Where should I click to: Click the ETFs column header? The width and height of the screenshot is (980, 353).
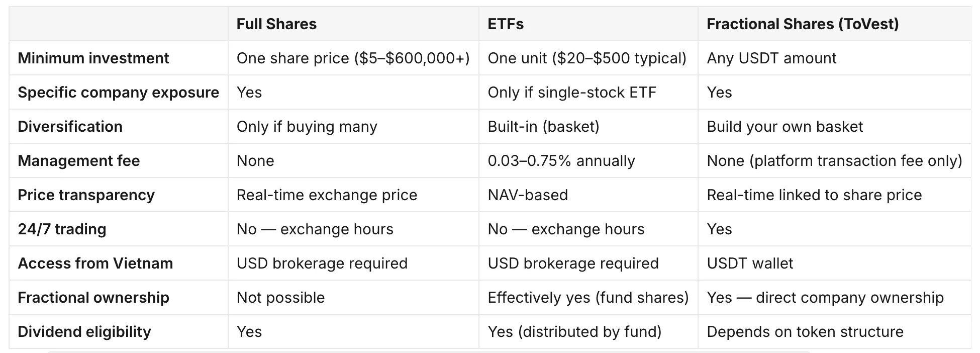[x=506, y=24]
